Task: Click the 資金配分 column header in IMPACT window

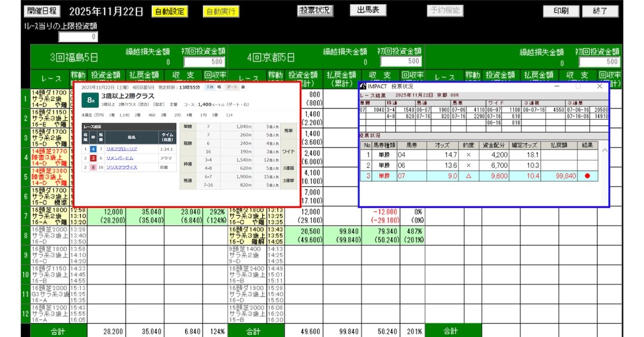Action: 494,145
